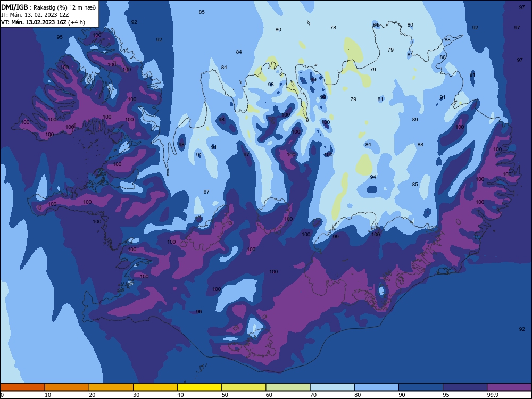The image size is (532, 399).
Task: Select the legend tick label '70'
Action: coord(313,395)
